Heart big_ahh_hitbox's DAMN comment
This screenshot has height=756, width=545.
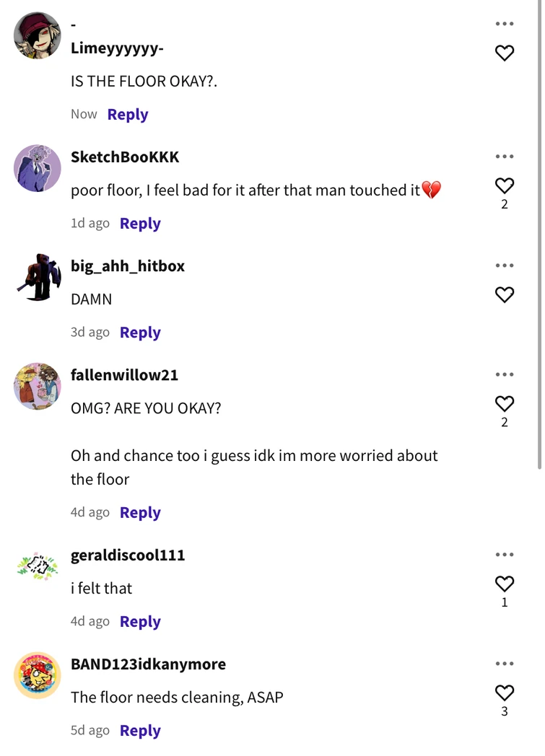click(x=505, y=294)
